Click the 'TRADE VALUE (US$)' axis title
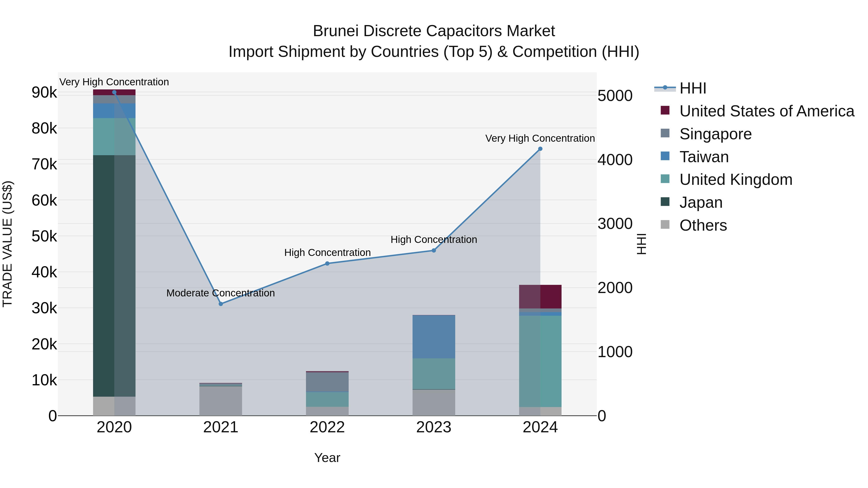The height and width of the screenshot is (488, 868). (x=7, y=244)
